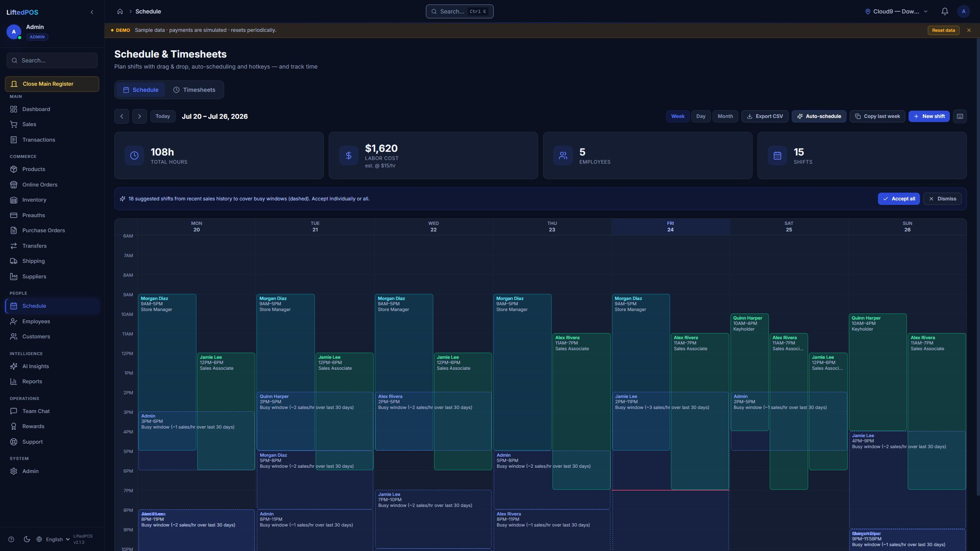The width and height of the screenshot is (980, 551).
Task: Open Support in sidebar
Action: pos(52,442)
